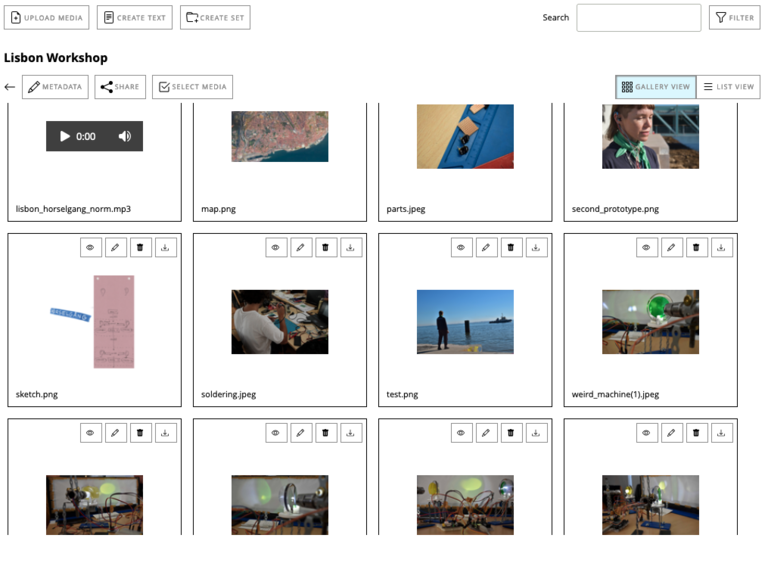Image resolution: width=768 pixels, height=566 pixels.
Task: Preview sketch.png with the eye icon
Action: click(x=90, y=247)
